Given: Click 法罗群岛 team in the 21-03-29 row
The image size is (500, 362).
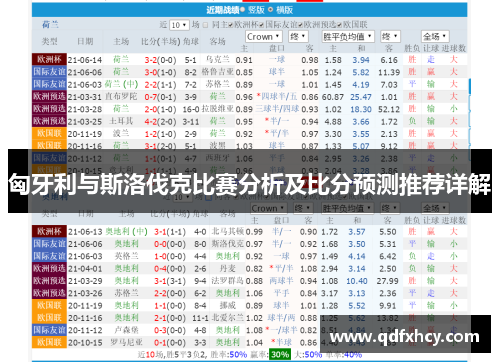Looking at the screenshot, I should (x=228, y=281).
